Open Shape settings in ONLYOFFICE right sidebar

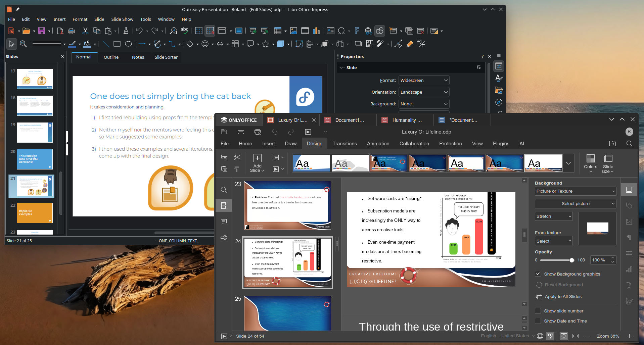pyautogui.click(x=630, y=205)
